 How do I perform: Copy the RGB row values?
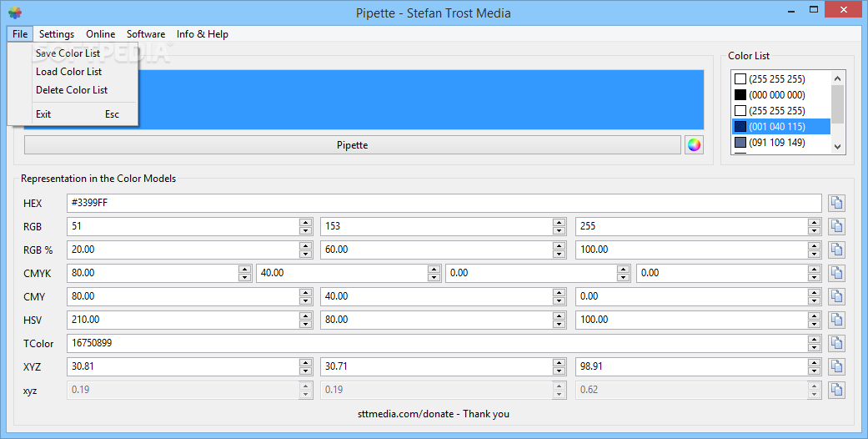[836, 226]
